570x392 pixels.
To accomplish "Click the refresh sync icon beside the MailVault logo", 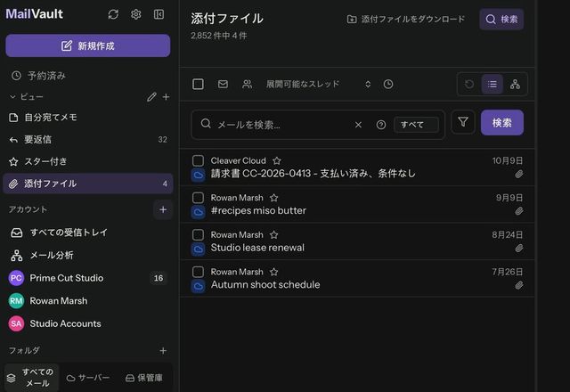I will click(x=113, y=14).
